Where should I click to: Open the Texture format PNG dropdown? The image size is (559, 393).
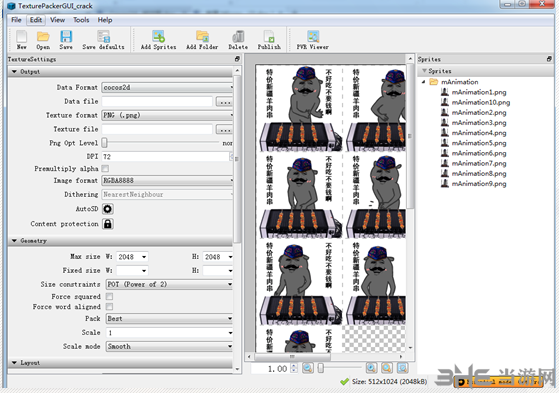point(167,115)
